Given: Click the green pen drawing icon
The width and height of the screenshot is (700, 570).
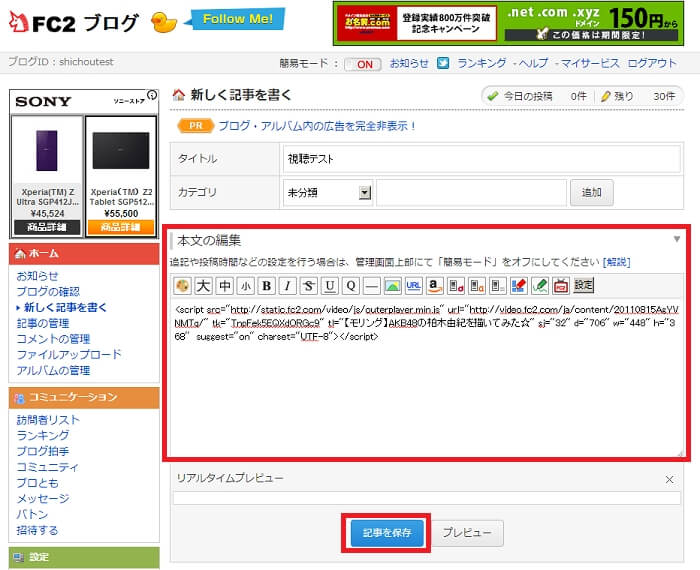Looking at the screenshot, I should tap(540, 286).
